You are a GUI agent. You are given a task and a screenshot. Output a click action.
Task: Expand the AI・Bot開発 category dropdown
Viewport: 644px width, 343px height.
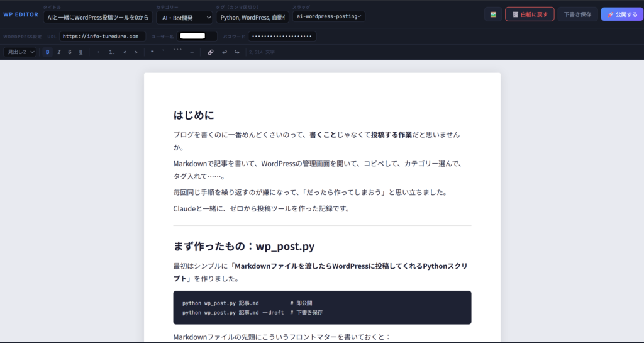click(184, 18)
